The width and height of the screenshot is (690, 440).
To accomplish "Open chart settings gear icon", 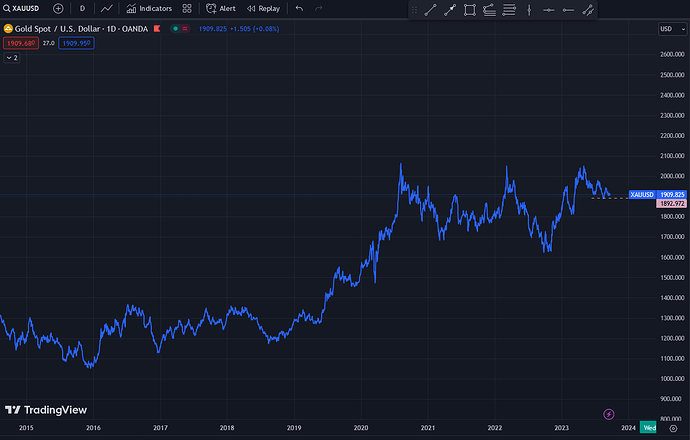I will tap(673, 428).
